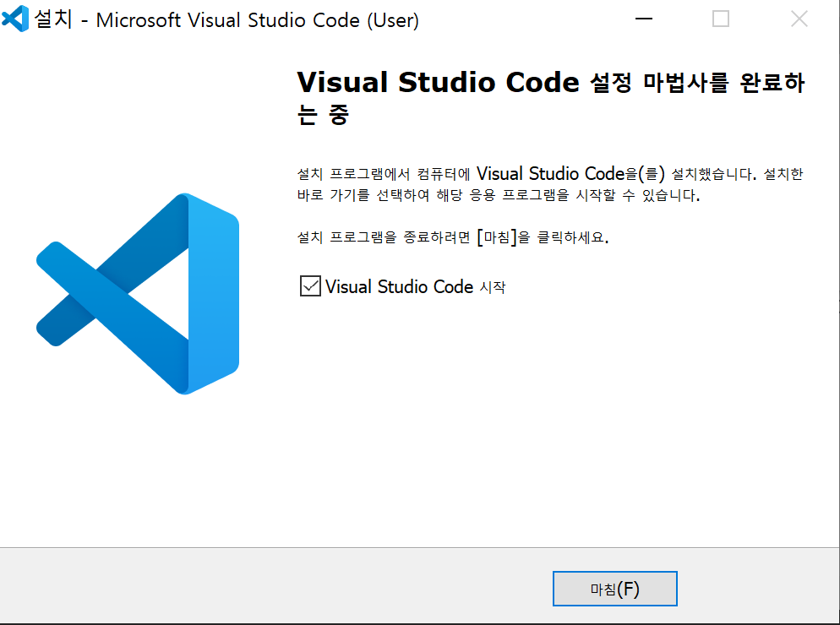Minimize the setup window
840x625 pixels.
point(643,19)
